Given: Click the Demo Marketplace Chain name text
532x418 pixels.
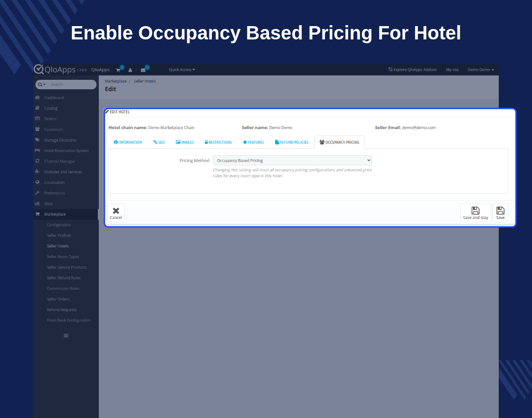Looking at the screenshot, I should tap(171, 128).
